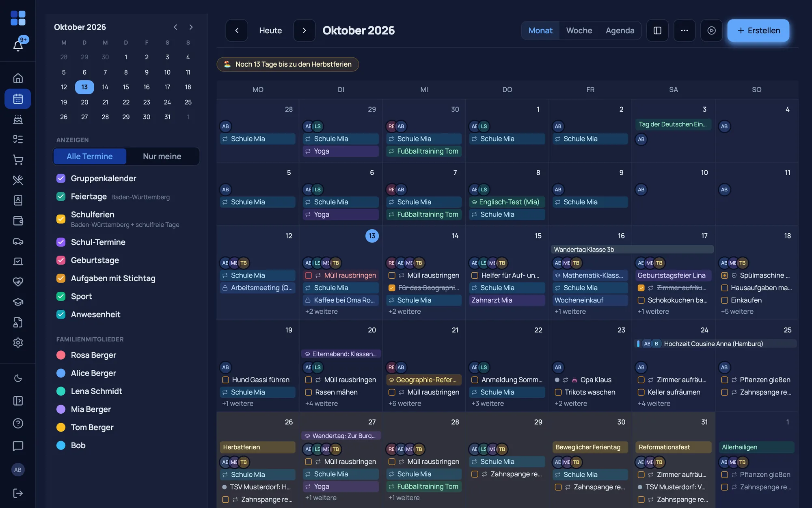
Task: Select the Monat view tab
Action: click(540, 30)
